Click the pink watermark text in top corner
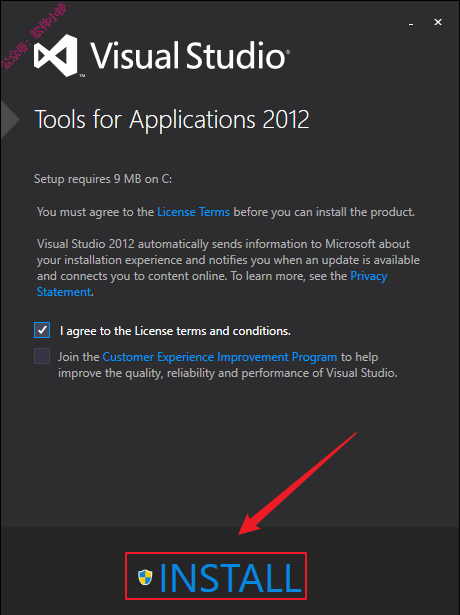The height and width of the screenshot is (615, 460). (x=34, y=36)
